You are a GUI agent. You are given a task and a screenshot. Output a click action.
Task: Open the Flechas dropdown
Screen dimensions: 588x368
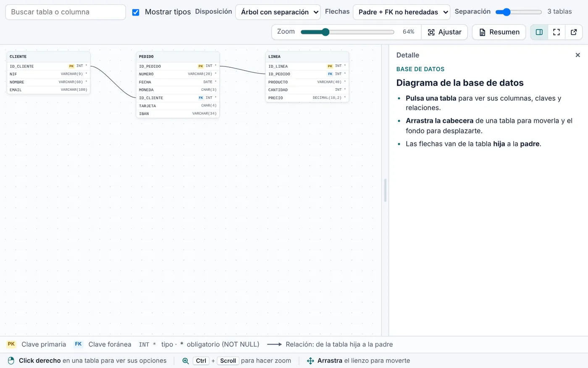click(402, 12)
